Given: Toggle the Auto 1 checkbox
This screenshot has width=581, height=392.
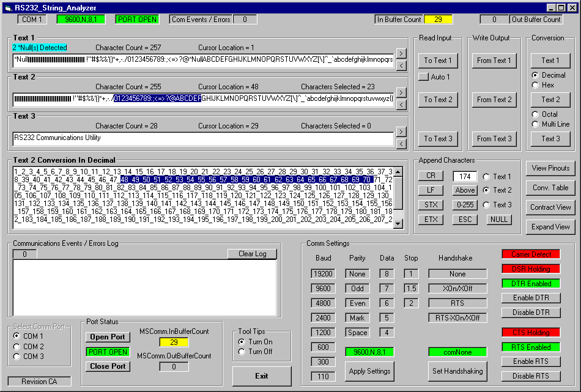Looking at the screenshot, I should click(423, 77).
